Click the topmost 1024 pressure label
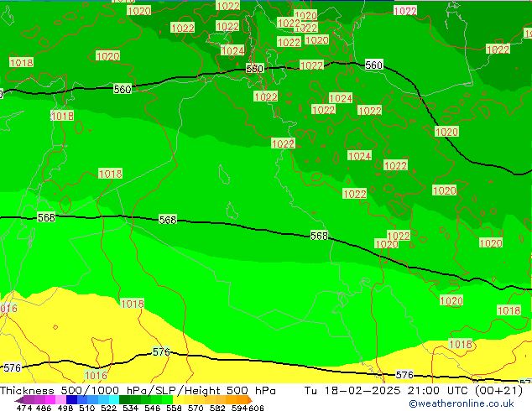The image size is (532, 411). point(232,50)
